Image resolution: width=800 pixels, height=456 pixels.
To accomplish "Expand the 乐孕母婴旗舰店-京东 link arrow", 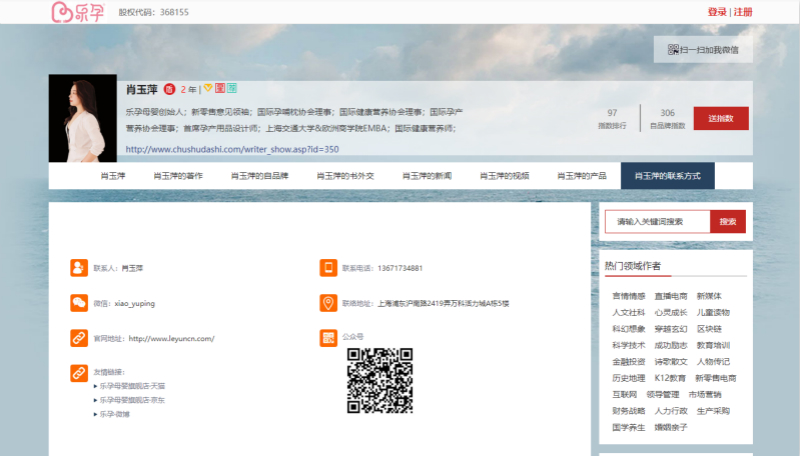I will click(x=94, y=399).
